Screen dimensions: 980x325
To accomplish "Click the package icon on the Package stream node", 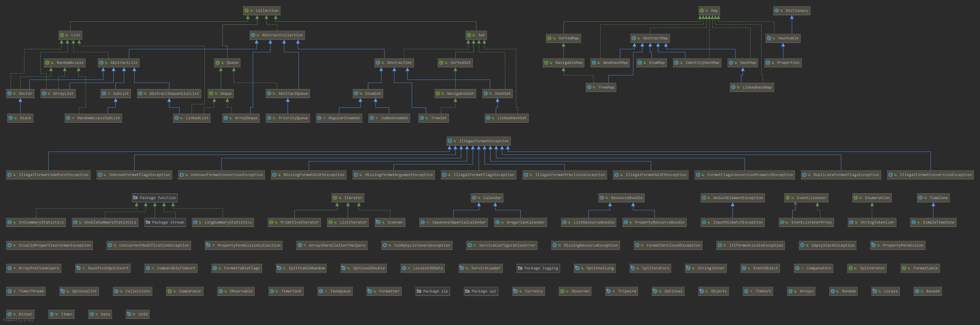I will (148, 222).
